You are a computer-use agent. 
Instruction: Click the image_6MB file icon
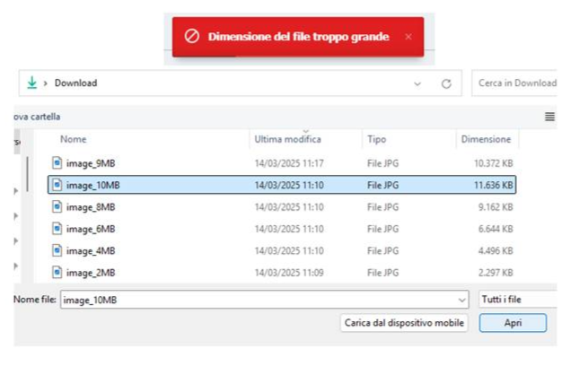point(57,228)
